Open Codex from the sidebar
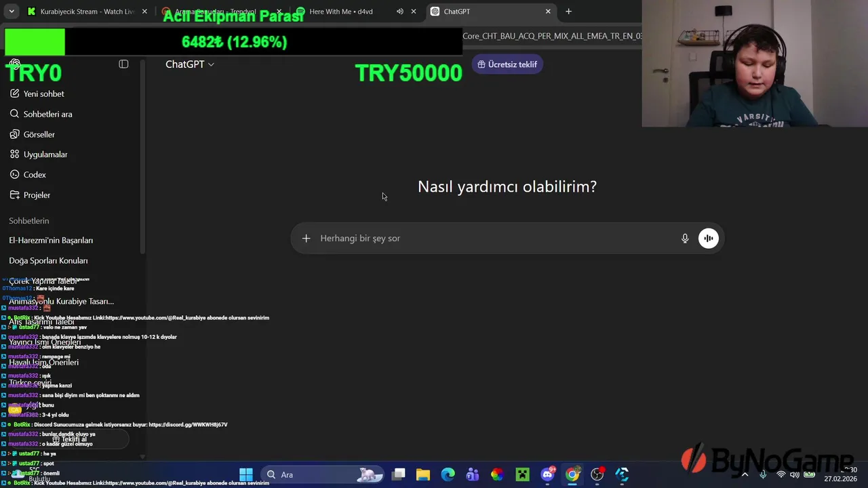 pyautogui.click(x=28, y=175)
